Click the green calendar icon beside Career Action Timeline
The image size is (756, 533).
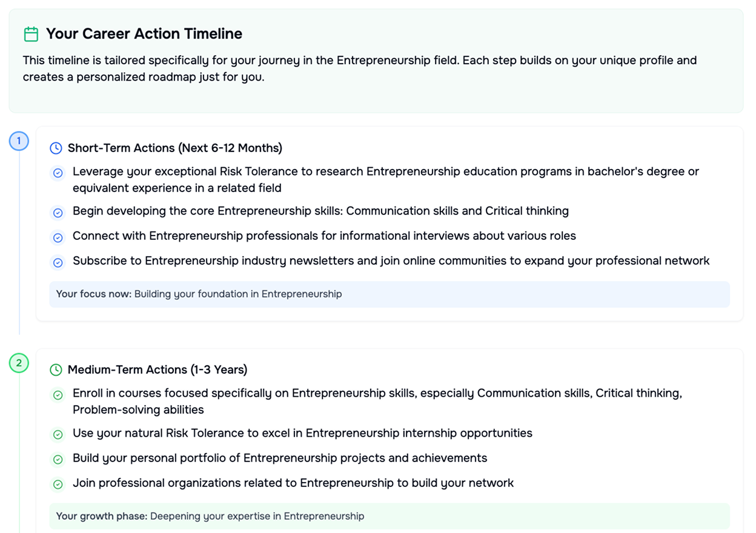click(x=31, y=34)
